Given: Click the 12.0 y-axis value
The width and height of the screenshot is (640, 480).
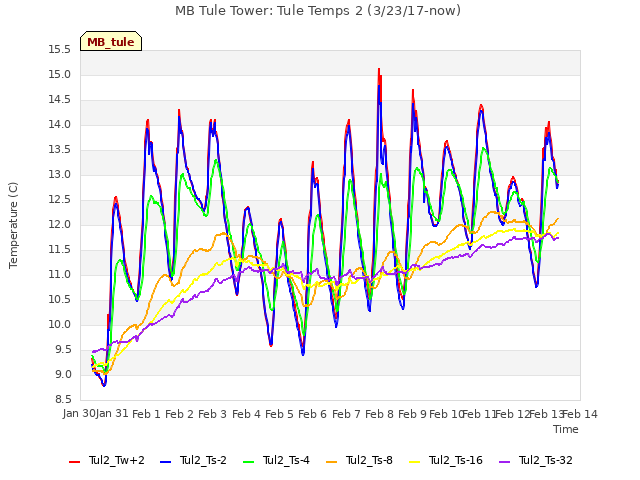Looking at the screenshot, I should 60,224.
